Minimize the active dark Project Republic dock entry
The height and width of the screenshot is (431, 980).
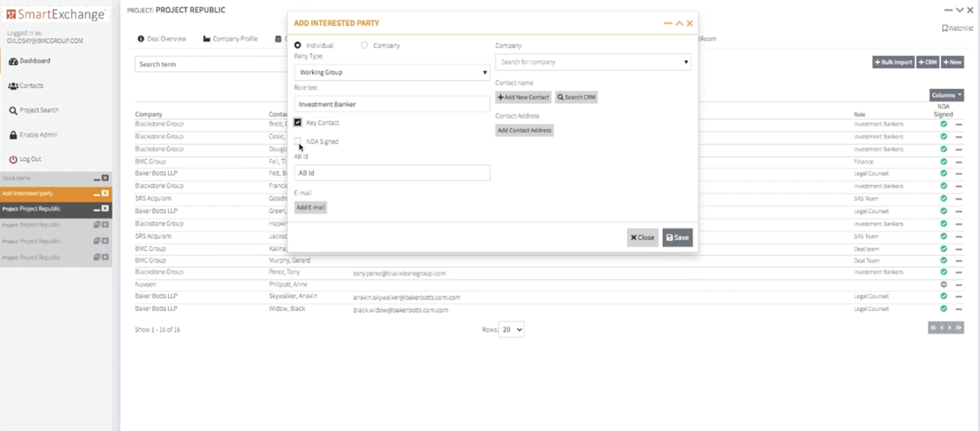(96, 209)
